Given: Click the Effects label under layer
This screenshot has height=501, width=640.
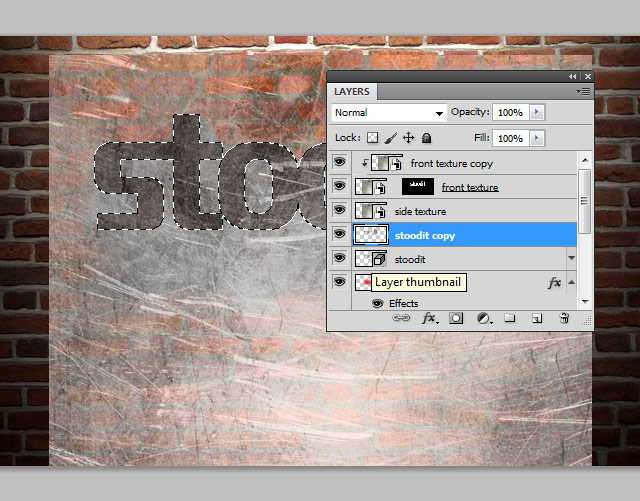Looking at the screenshot, I should pyautogui.click(x=404, y=303).
